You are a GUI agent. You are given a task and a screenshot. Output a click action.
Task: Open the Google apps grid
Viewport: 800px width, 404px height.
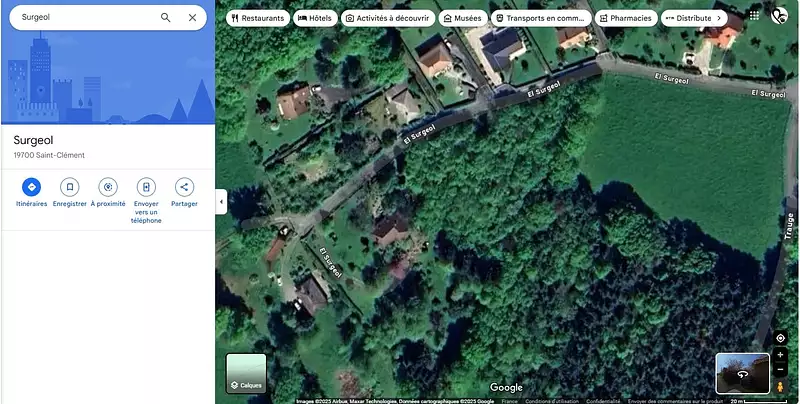(754, 16)
